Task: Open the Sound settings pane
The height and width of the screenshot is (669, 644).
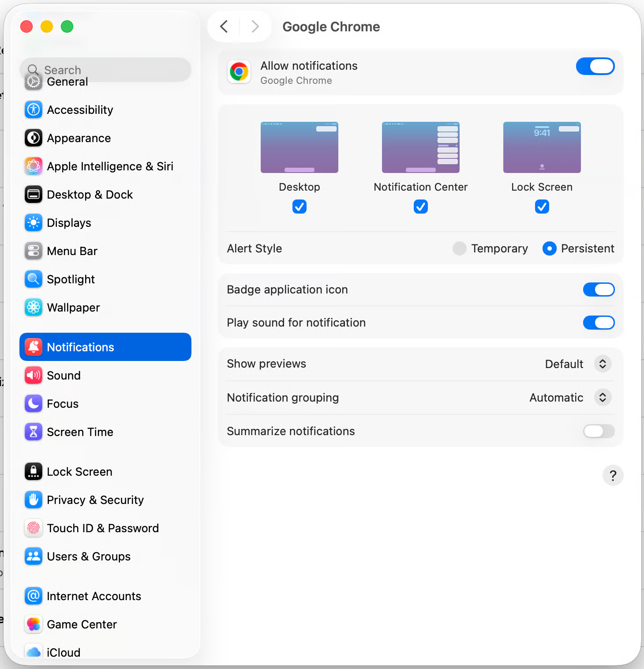Action: pyautogui.click(x=64, y=376)
